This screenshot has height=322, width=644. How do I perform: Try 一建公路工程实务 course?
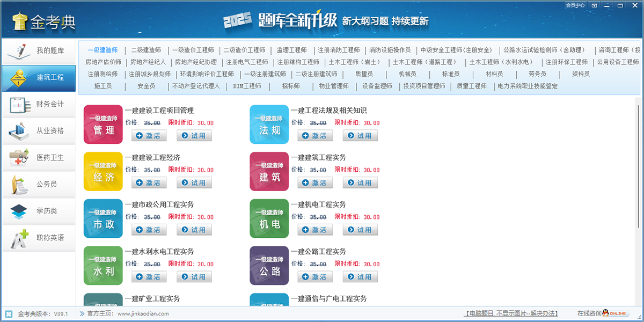(x=360, y=276)
